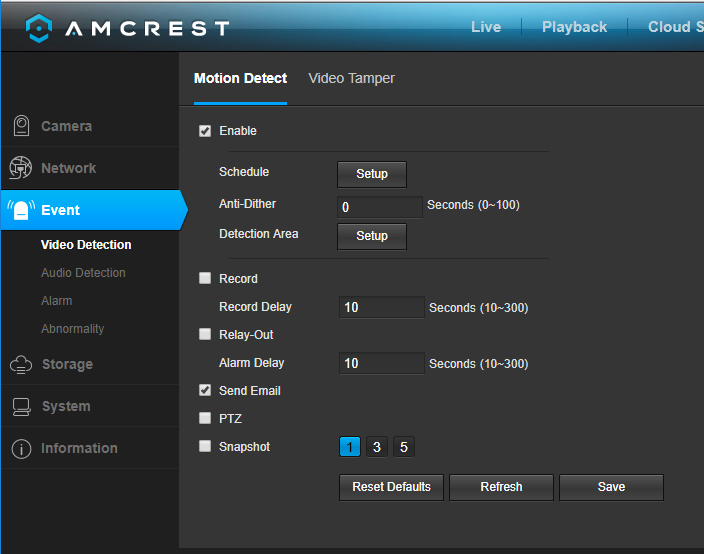The image size is (704, 554).
Task: Select Video Detection submenu item
Action: point(86,245)
